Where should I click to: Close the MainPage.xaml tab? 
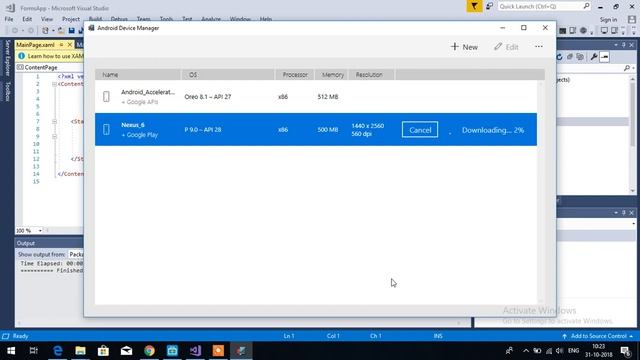point(70,44)
